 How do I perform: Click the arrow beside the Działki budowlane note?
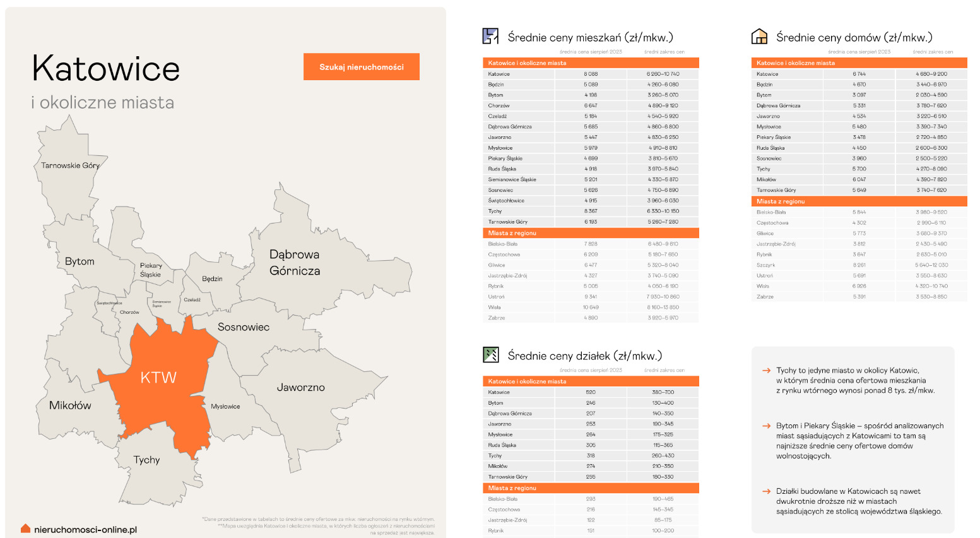point(766,491)
